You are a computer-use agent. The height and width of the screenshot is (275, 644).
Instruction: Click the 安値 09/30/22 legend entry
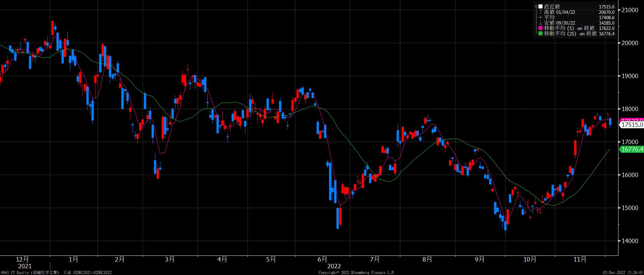coord(559,23)
